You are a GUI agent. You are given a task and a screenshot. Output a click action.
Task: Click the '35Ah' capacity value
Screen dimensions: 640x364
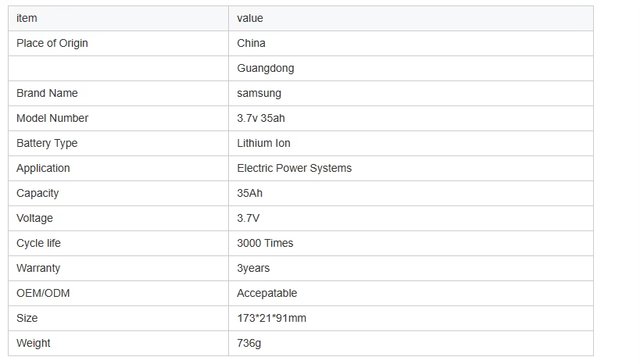(x=250, y=193)
